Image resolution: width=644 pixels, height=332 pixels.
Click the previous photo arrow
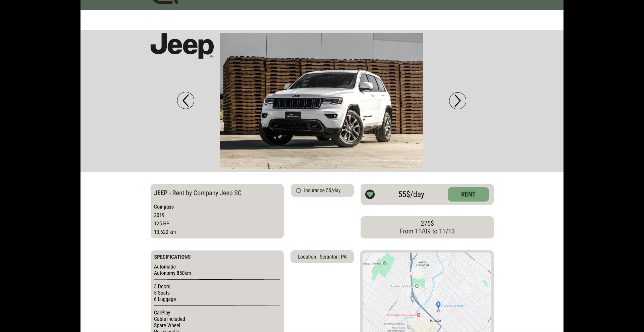[x=185, y=101]
